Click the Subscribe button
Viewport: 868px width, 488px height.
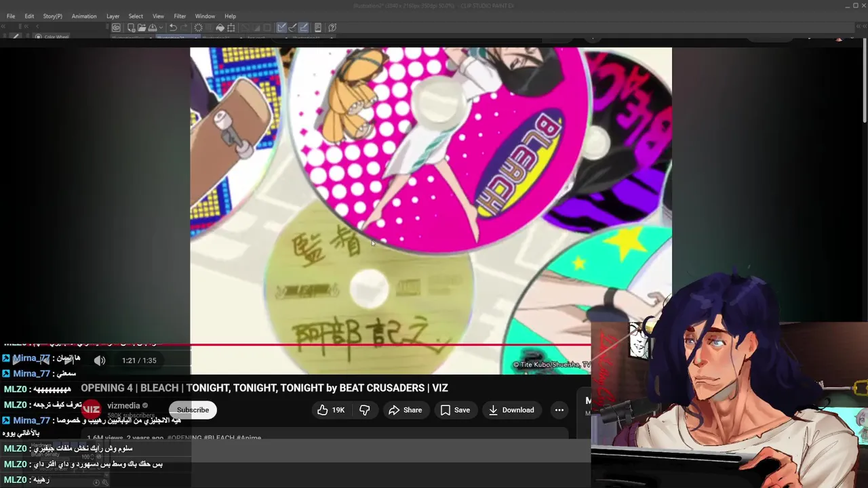193,410
